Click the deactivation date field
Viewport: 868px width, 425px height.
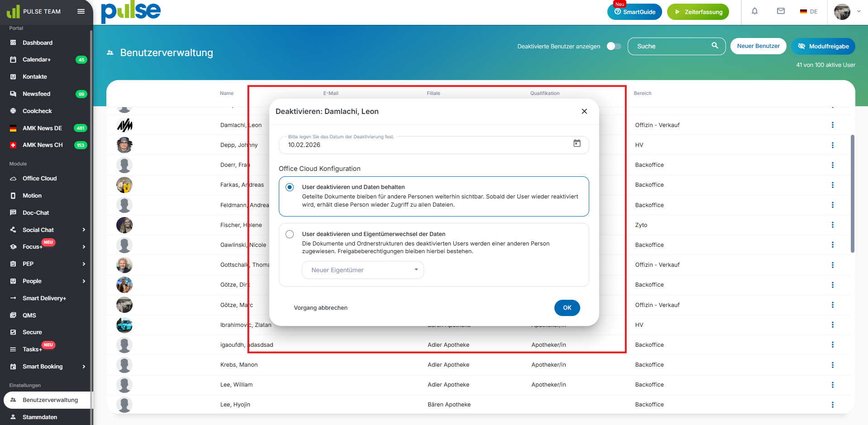(434, 145)
